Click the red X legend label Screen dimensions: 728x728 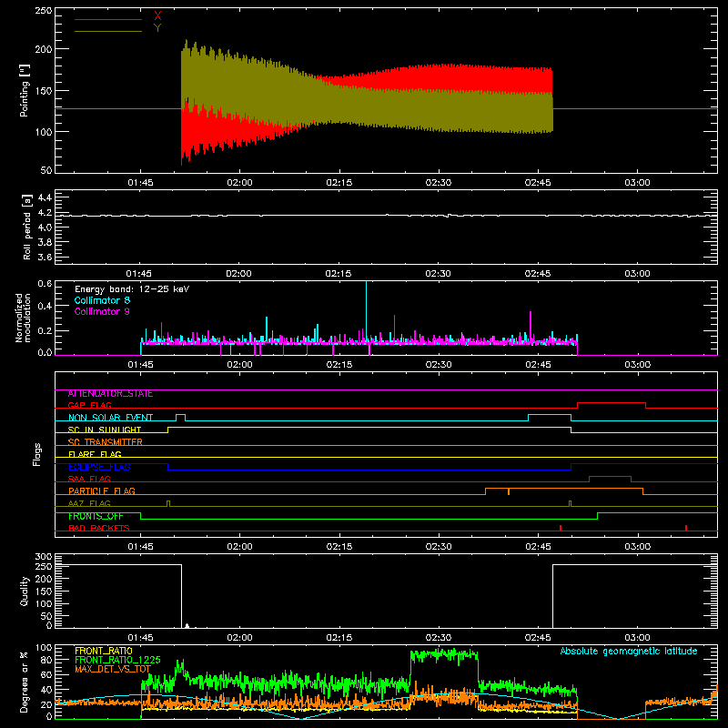pos(157,16)
